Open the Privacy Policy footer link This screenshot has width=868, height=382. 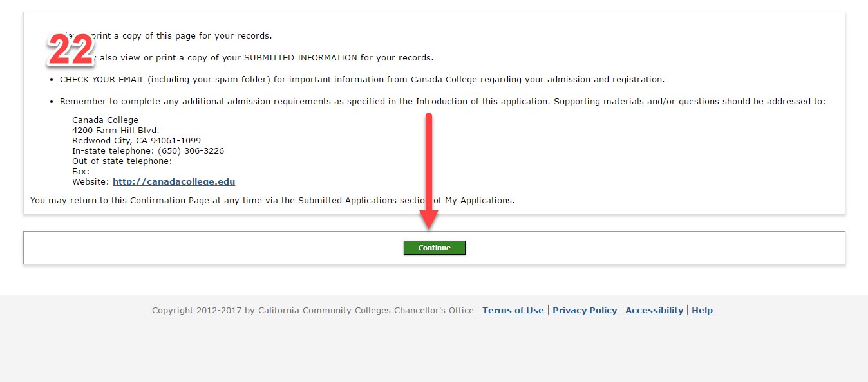(x=584, y=311)
